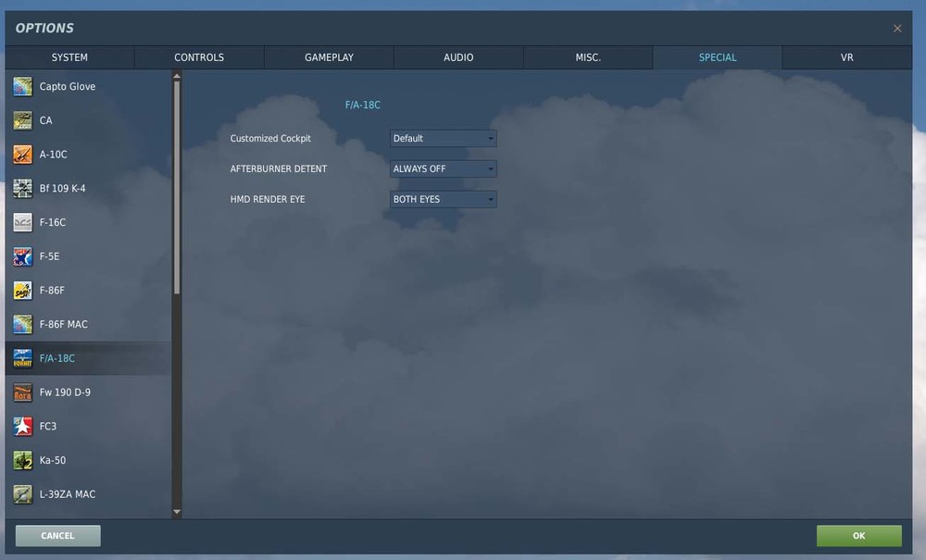926x560 pixels.
Task: Select the 'F-86F MAC' list entry text
Action: coord(64,325)
